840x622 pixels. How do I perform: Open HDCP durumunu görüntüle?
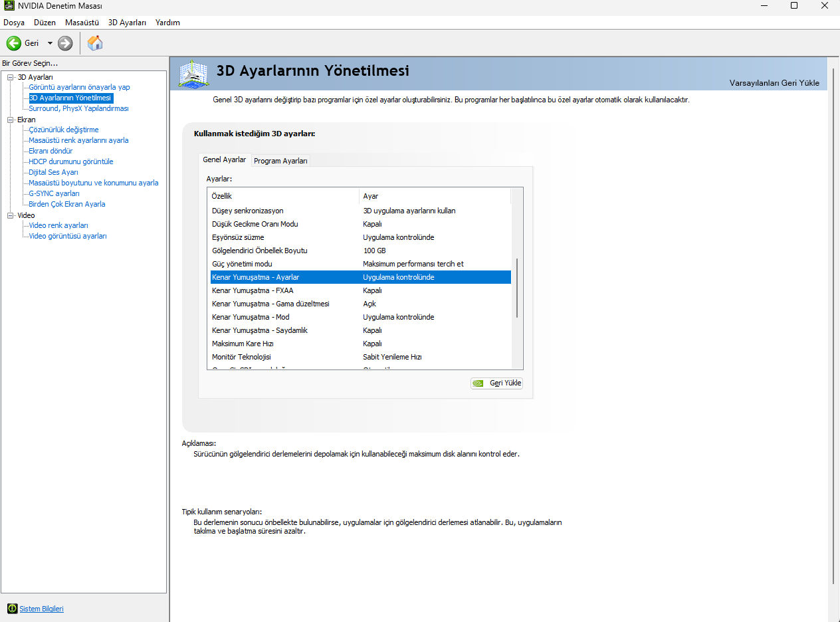pos(70,161)
